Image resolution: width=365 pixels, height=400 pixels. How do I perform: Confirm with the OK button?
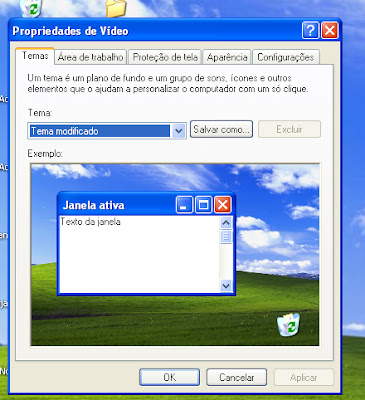170,377
